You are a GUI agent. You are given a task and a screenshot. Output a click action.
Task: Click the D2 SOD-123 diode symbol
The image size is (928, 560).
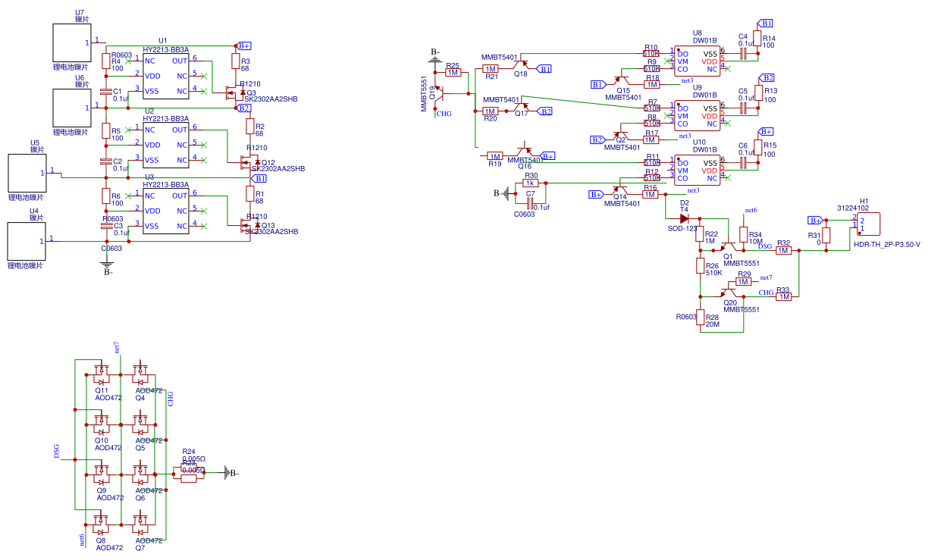click(x=684, y=219)
